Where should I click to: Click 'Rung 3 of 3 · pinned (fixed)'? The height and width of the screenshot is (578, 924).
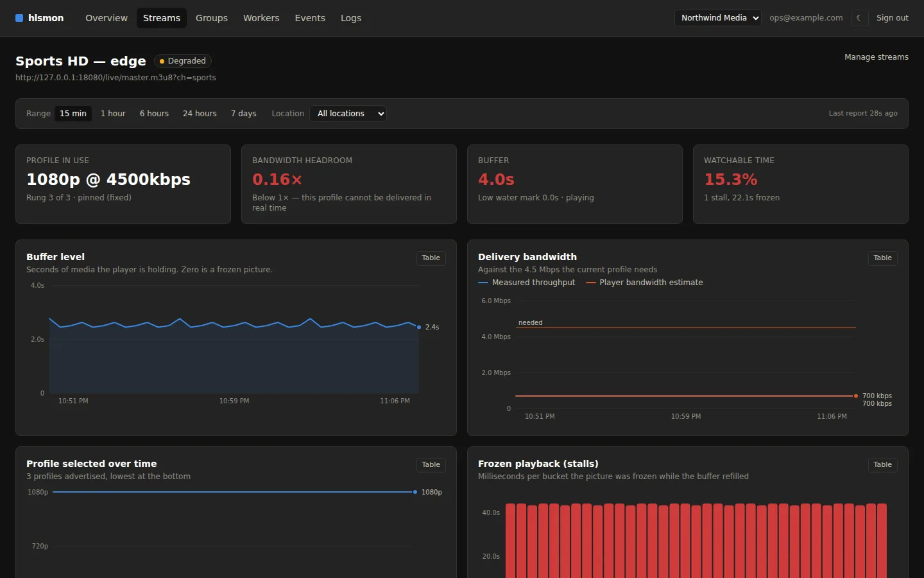pyautogui.click(x=79, y=198)
